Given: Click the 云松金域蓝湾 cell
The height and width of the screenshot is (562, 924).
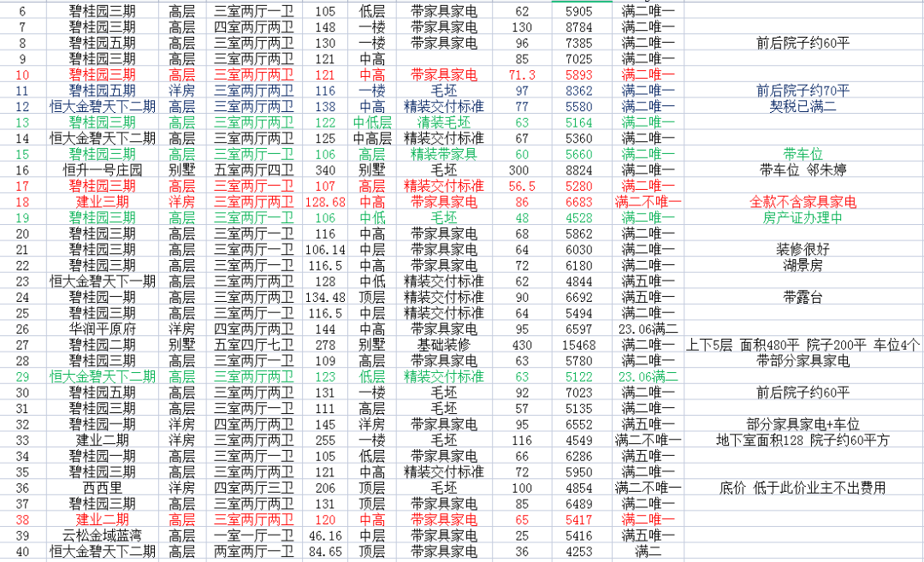Looking at the screenshot, I should point(103,536).
